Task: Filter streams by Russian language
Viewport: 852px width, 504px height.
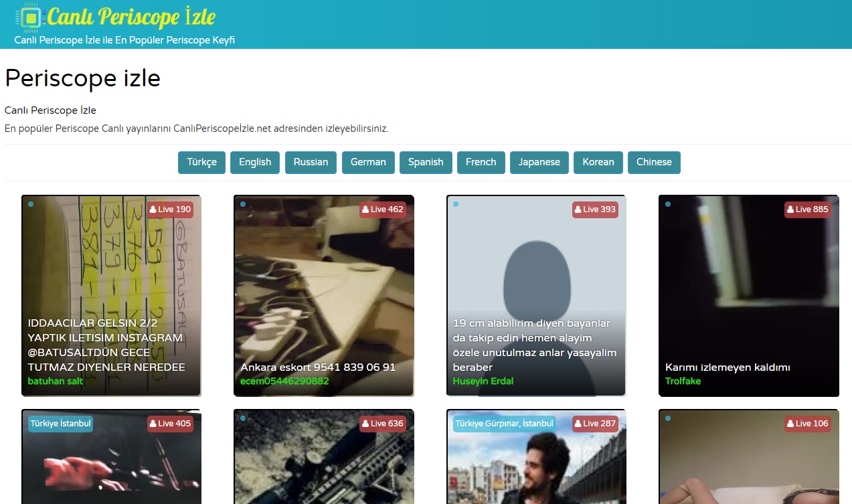Action: coord(311,162)
